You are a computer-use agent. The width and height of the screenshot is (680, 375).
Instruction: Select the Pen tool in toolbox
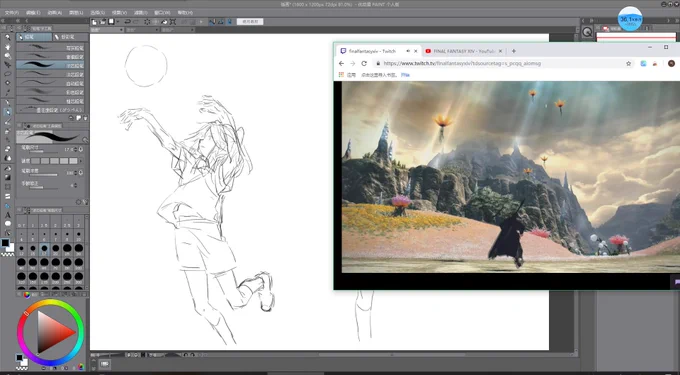pos(7,102)
